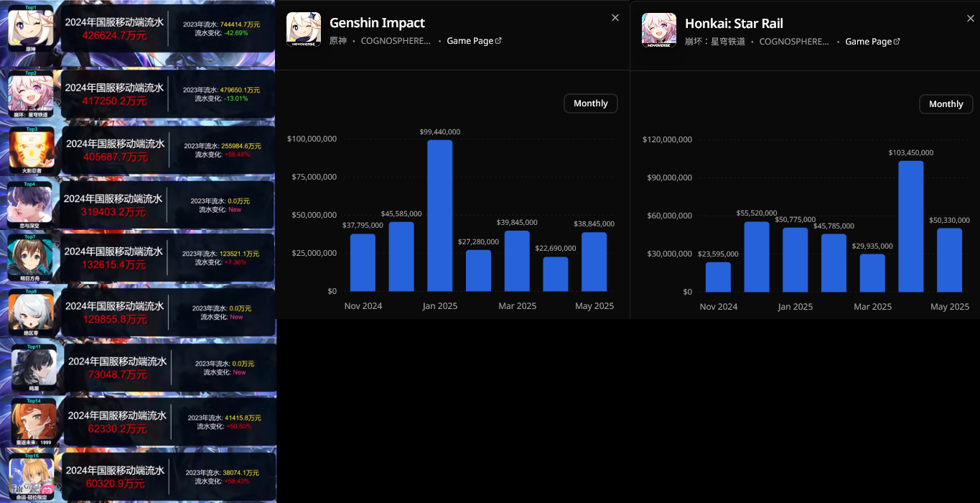Click Monthly button in Honkai: Star Rail chart
This screenshot has width=980, height=503.
coord(946,104)
